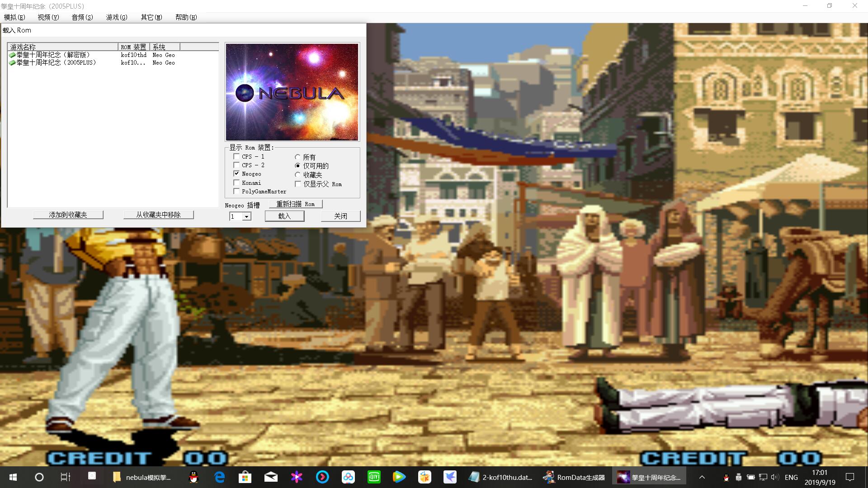Open the Neogeo slot number dropdown
Viewport: 868px width, 488px height.
[246, 217]
